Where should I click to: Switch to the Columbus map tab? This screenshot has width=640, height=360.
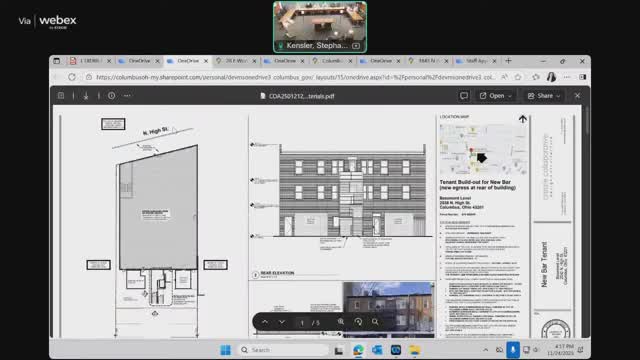click(332, 61)
